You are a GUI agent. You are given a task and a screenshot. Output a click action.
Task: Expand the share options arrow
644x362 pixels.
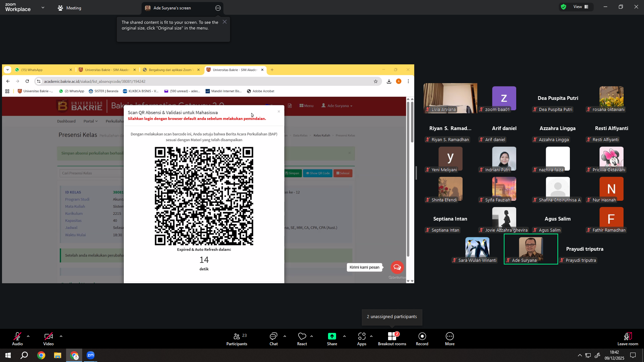click(344, 336)
